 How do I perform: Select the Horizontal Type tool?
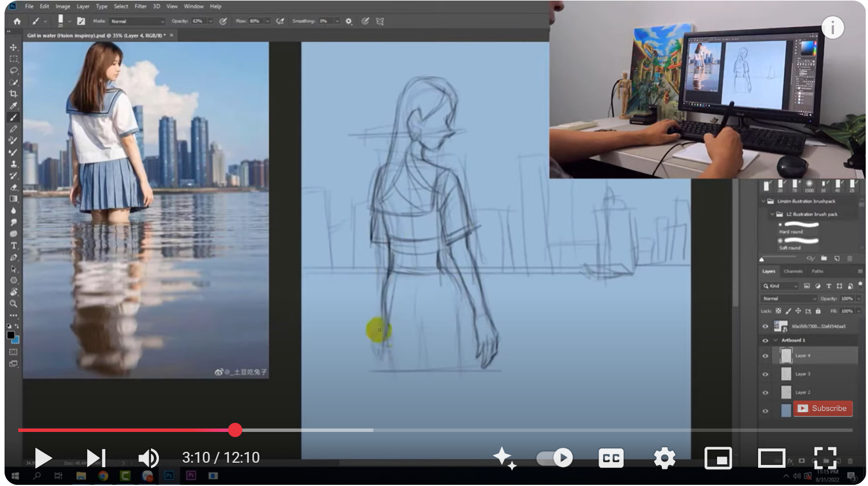14,246
